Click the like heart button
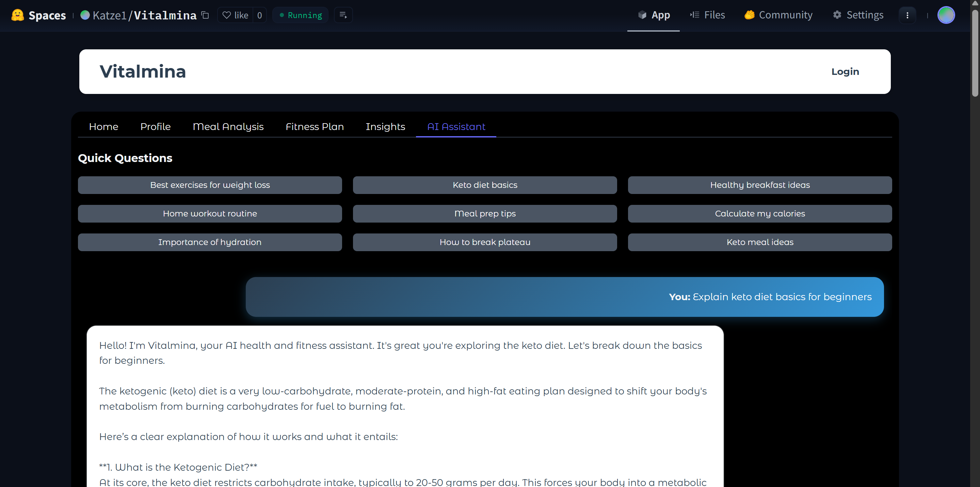Image resolution: width=980 pixels, height=487 pixels. pos(235,15)
